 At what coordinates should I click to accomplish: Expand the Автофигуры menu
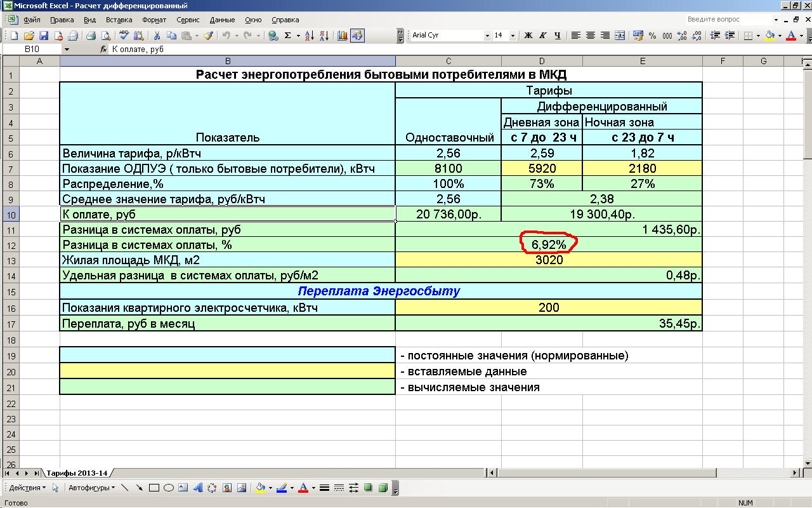92,488
